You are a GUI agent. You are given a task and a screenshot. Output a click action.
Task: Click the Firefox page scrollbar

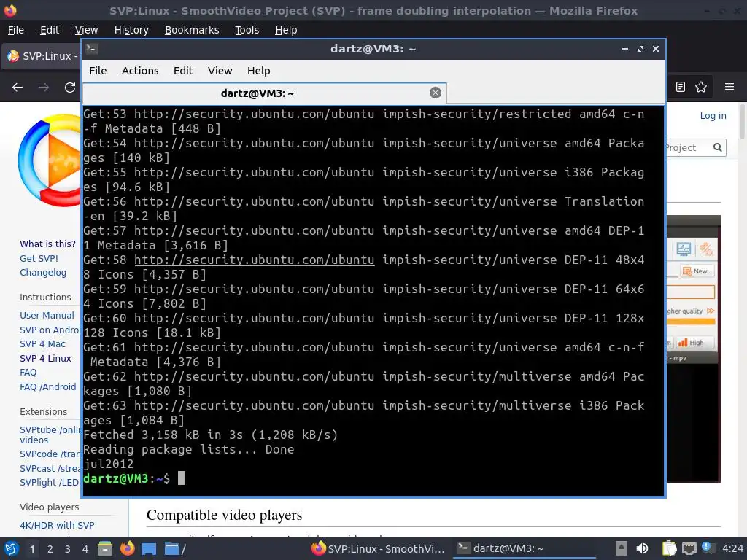coord(742,122)
